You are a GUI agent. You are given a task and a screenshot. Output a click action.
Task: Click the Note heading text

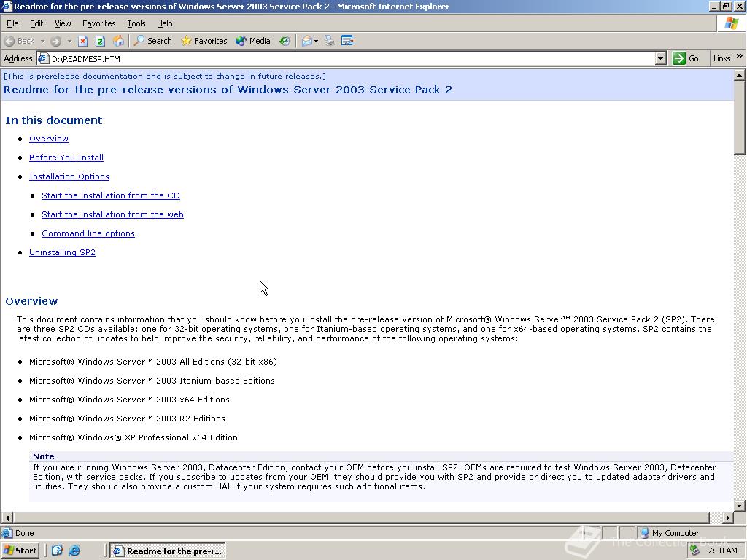pyautogui.click(x=43, y=456)
